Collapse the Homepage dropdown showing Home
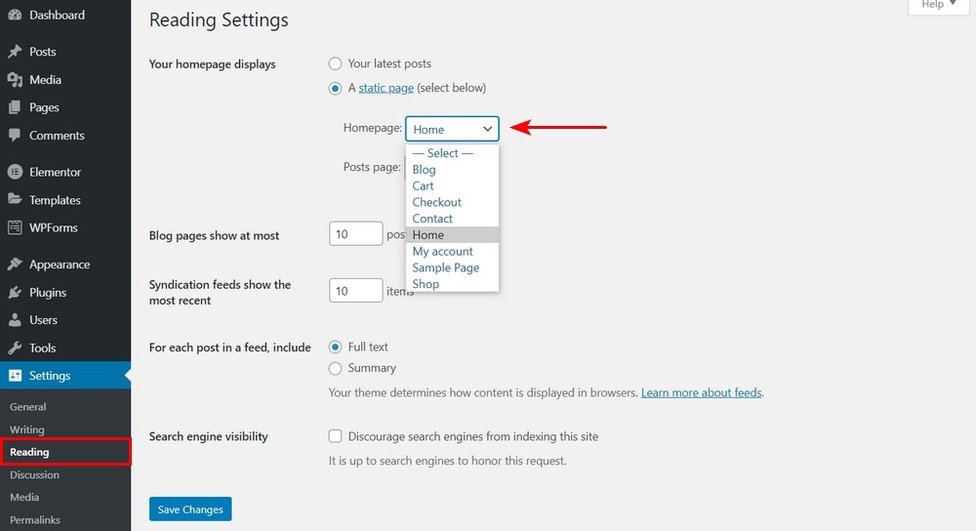 point(452,129)
